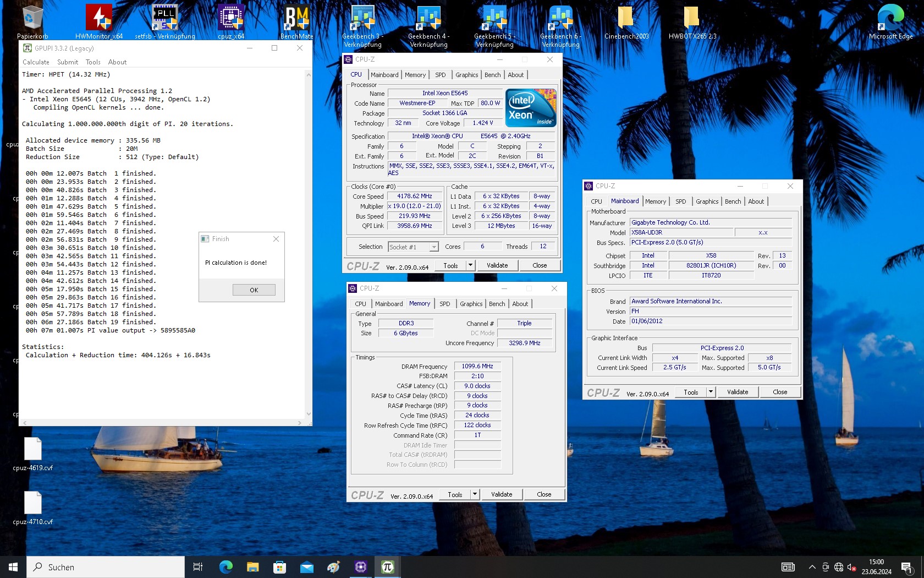
Task: Click Validate in the CPU tab window
Action: [x=497, y=265]
